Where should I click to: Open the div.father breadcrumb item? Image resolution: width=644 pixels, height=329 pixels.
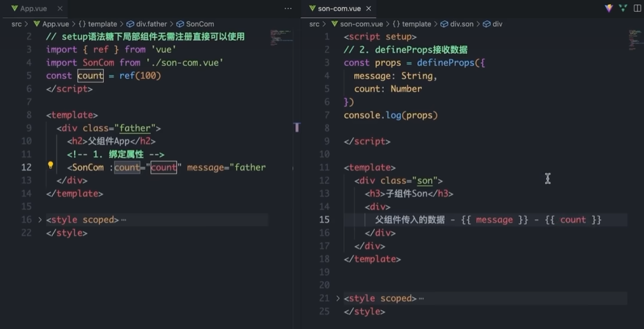(147, 24)
